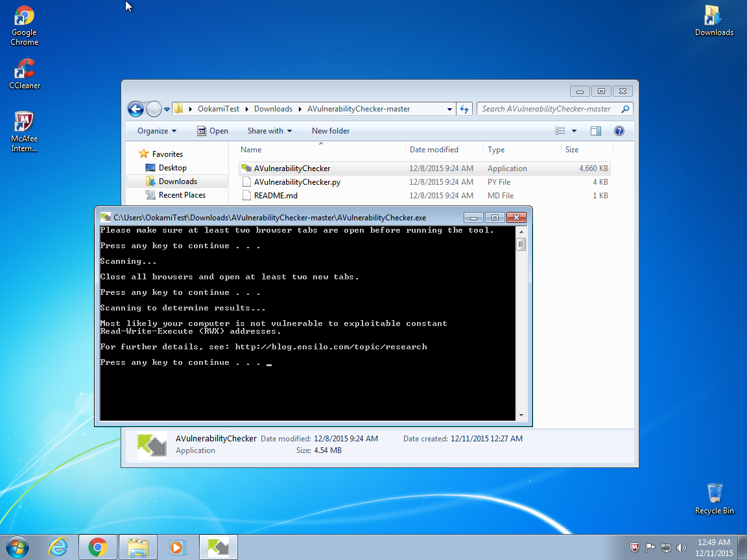Viewport: 747px width, 560px height.
Task: Expand the change view options arrow
Action: (574, 131)
